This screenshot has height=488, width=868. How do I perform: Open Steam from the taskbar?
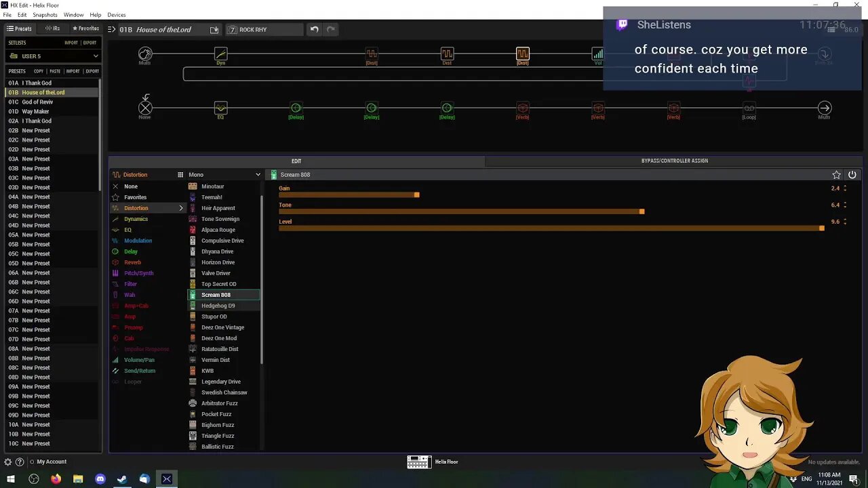[122, 479]
